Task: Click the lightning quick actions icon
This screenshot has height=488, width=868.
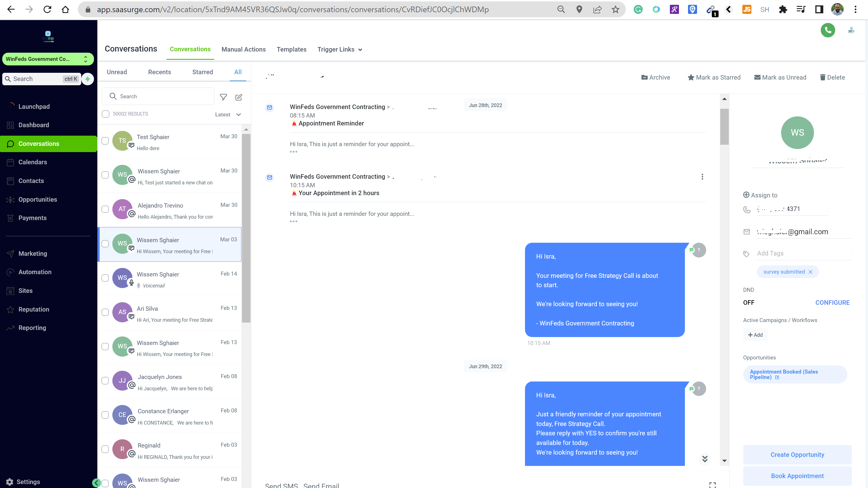Action: 88,79
